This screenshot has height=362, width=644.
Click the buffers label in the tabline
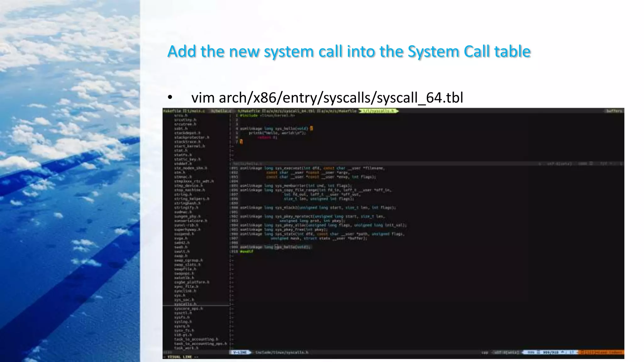[614, 111]
